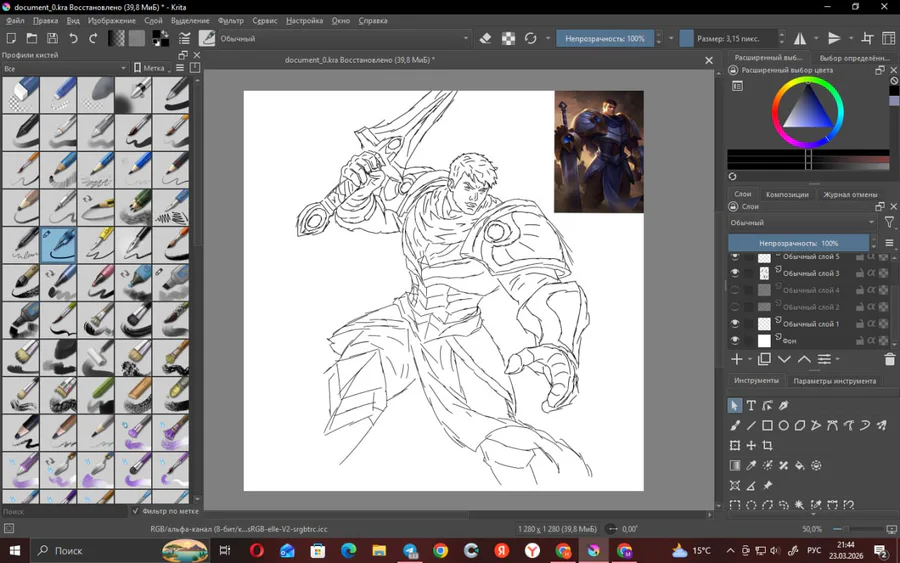Switch to the 'Журнал отмены' tab
900x563 pixels.
click(x=850, y=195)
